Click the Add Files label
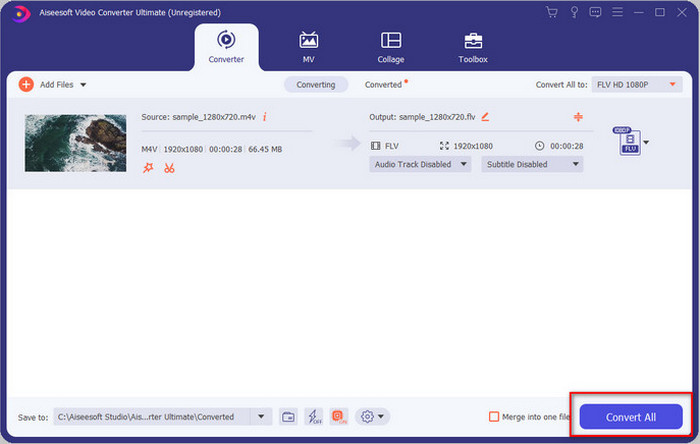The width and height of the screenshot is (700, 444). click(x=57, y=84)
